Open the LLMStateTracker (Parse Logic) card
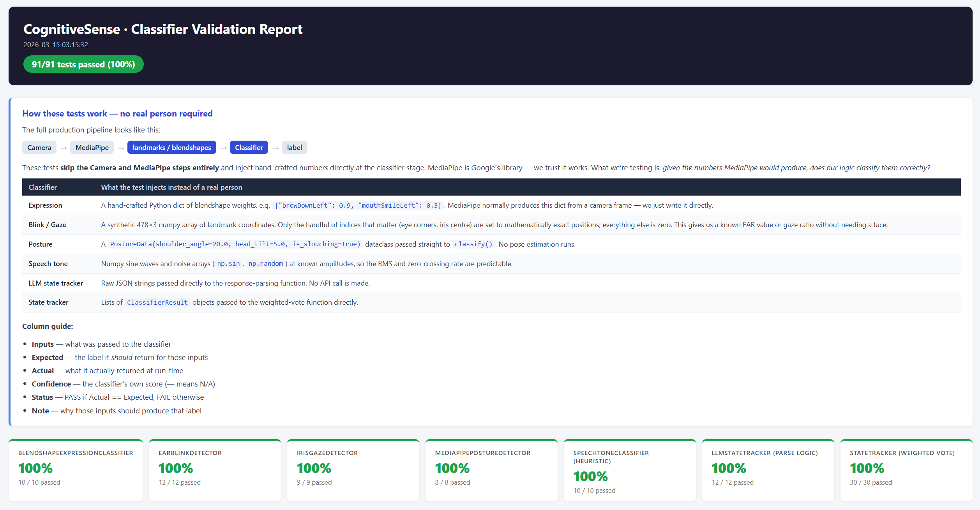Viewport: 980px width, 510px height. tap(768, 470)
